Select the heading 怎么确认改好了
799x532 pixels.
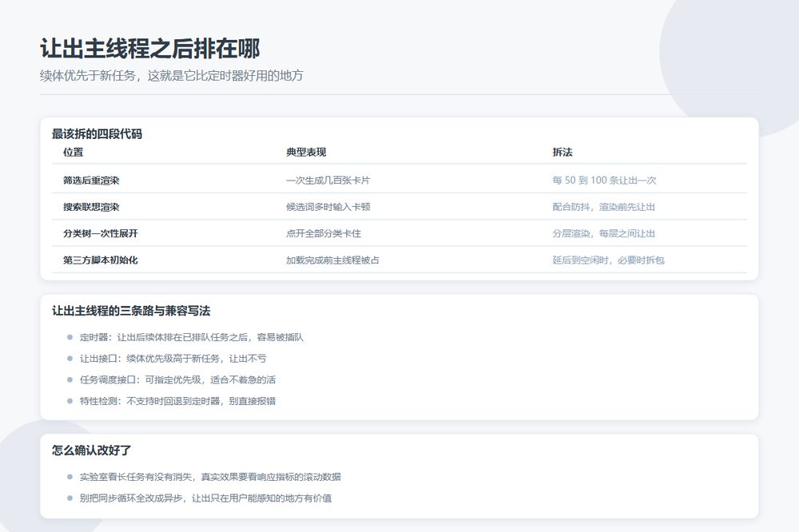92,450
